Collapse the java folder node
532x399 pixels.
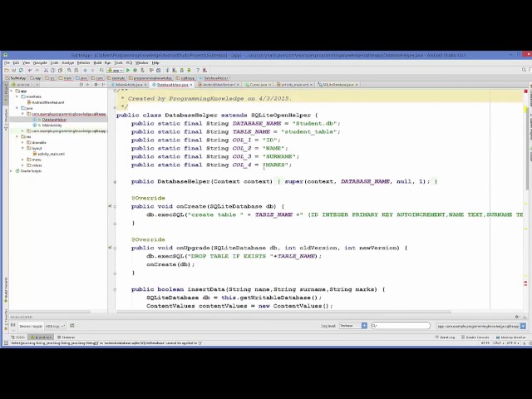click(17, 108)
